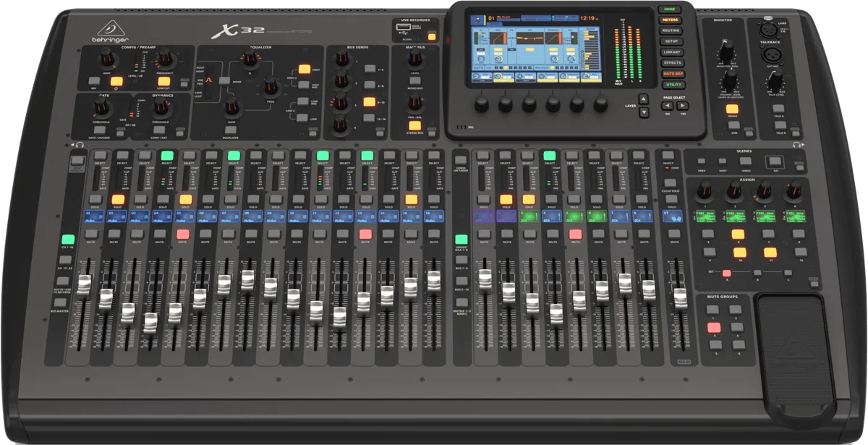The image size is (868, 445).
Task: Click the MONITOR LEVEL knob
Action: (x=727, y=51)
